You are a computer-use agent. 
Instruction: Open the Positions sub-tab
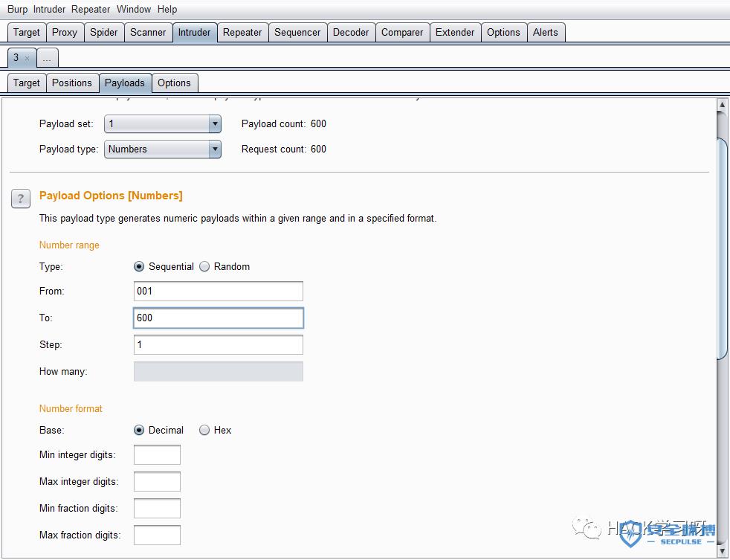[72, 83]
